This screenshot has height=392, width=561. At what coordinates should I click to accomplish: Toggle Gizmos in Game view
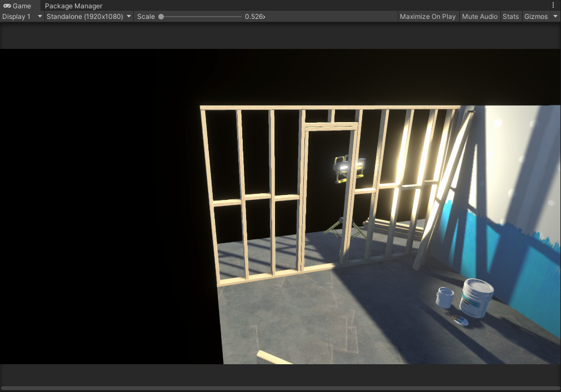click(535, 17)
